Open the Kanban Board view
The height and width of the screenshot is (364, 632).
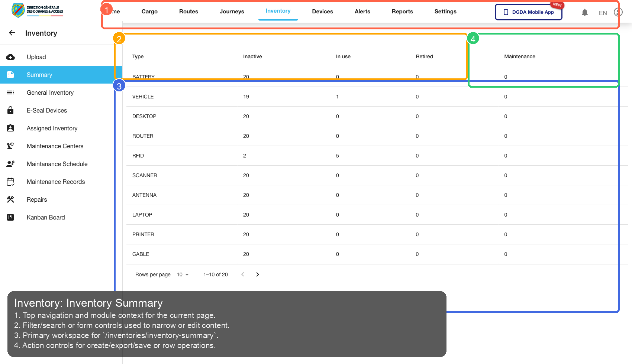(46, 217)
